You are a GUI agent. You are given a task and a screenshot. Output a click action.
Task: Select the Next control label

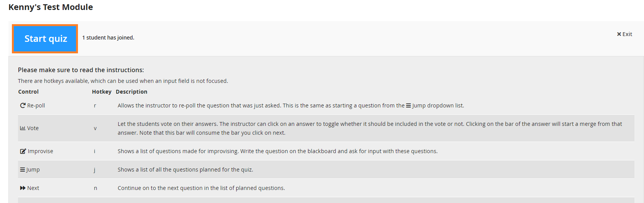[33, 188]
